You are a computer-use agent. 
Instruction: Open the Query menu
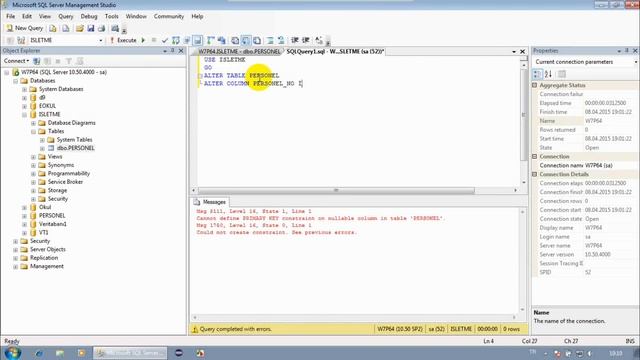[66, 16]
